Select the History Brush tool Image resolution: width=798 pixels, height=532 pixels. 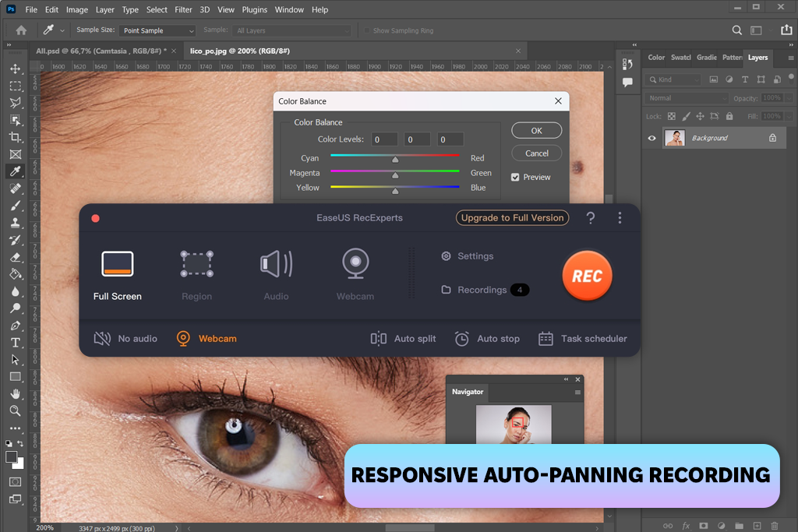[16, 240]
